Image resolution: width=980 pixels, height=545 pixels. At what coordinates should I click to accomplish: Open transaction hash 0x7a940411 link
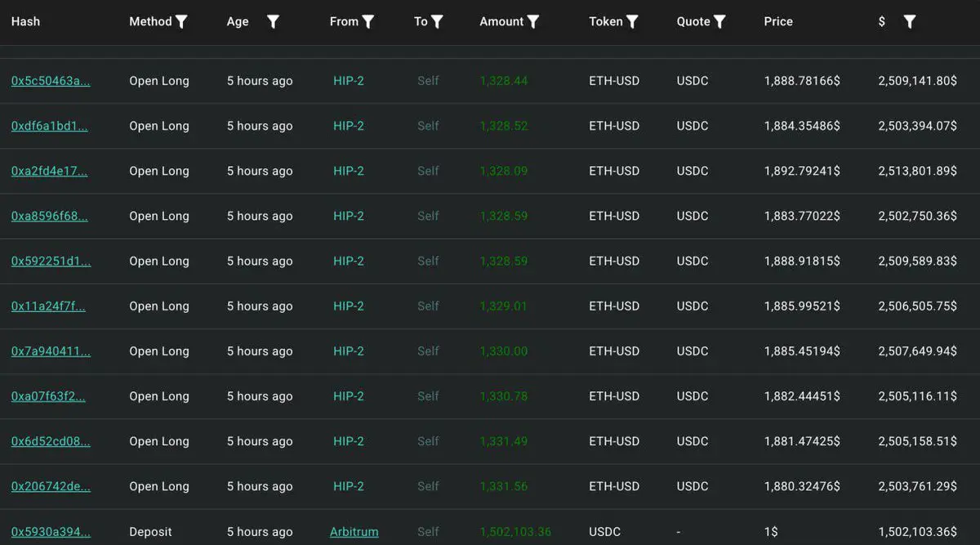coord(51,351)
